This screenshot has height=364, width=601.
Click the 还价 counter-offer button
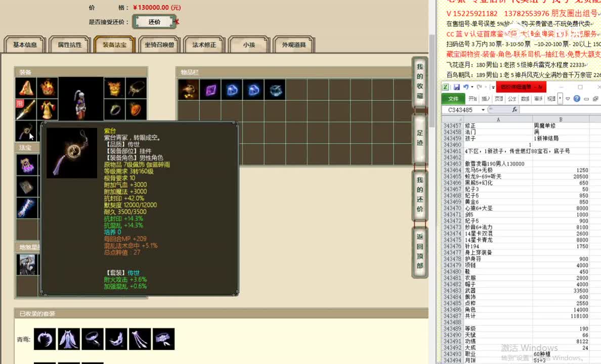[x=154, y=22]
